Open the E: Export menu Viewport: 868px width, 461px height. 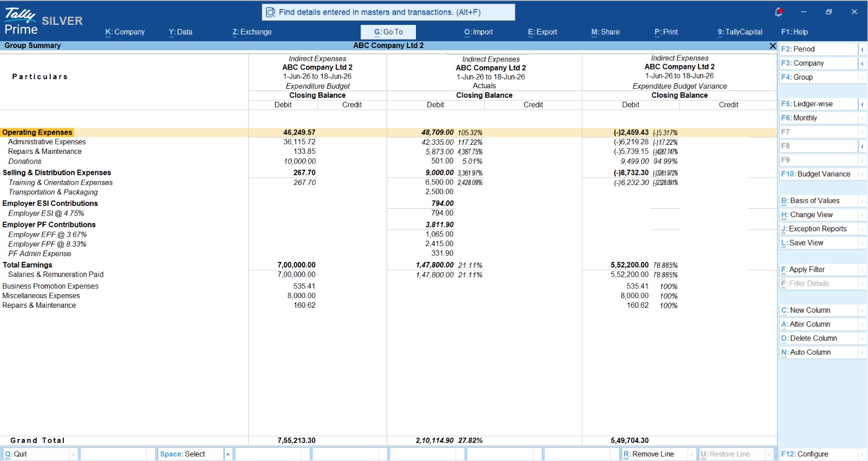tap(542, 32)
